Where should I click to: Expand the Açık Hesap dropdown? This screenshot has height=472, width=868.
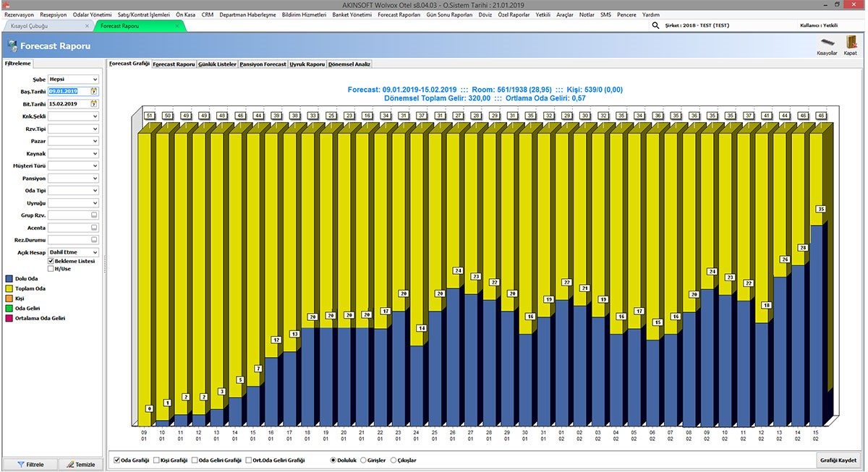95,252
